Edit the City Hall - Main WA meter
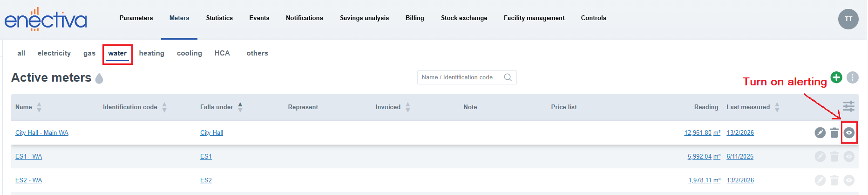The image size is (868, 195). 820,133
